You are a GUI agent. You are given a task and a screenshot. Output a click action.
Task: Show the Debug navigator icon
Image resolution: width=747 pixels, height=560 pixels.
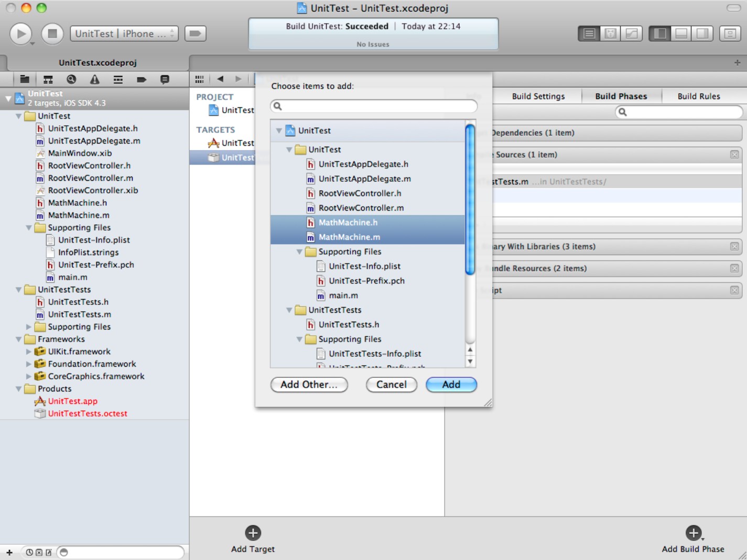(x=118, y=79)
